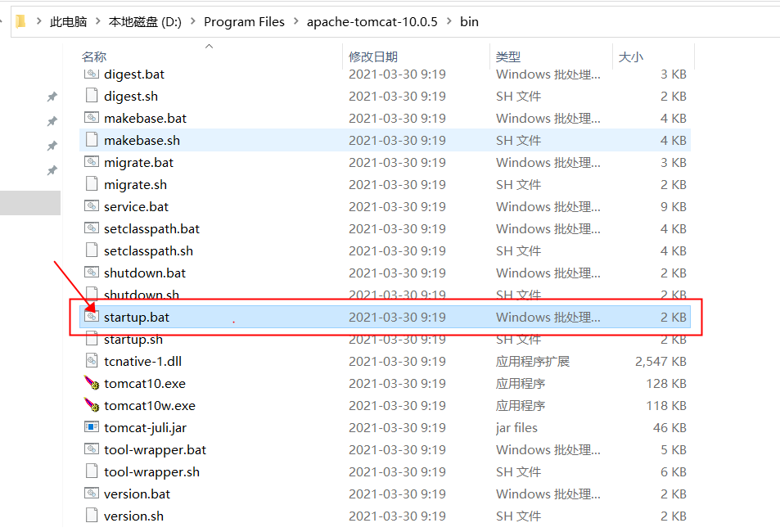Navigate to 此电脑 in breadcrumb

69,21
